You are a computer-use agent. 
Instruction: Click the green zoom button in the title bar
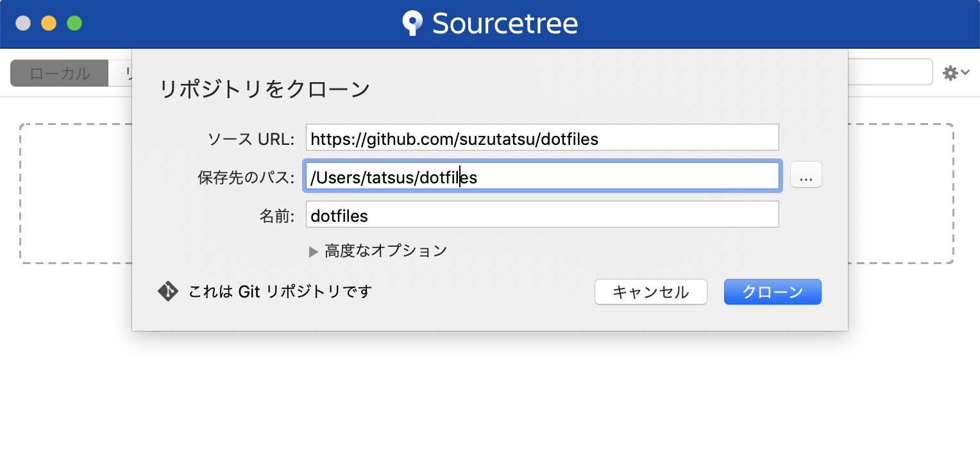point(74,23)
